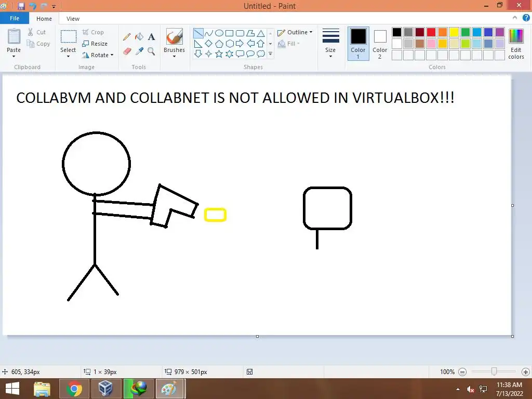Click the Save icon in title bar
This screenshot has height=399, width=532.
(x=21, y=6)
